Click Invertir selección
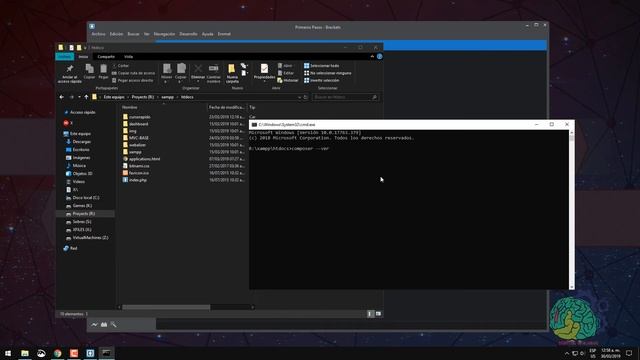The image size is (640, 360). [x=322, y=80]
